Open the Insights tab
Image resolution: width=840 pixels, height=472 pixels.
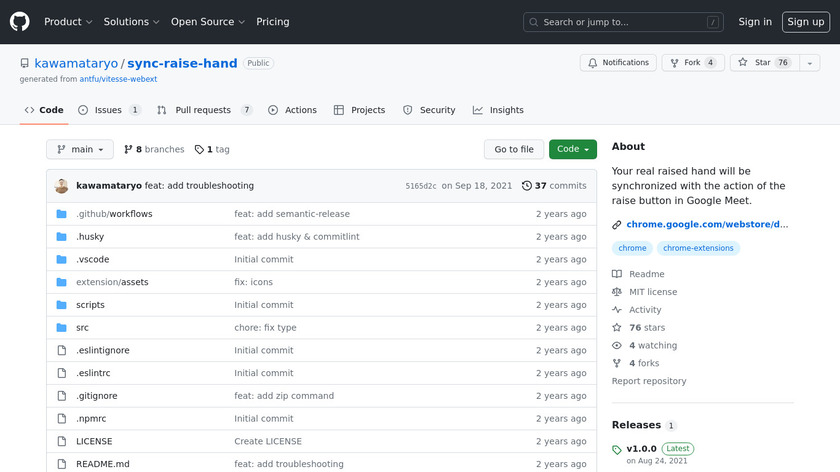(498, 110)
